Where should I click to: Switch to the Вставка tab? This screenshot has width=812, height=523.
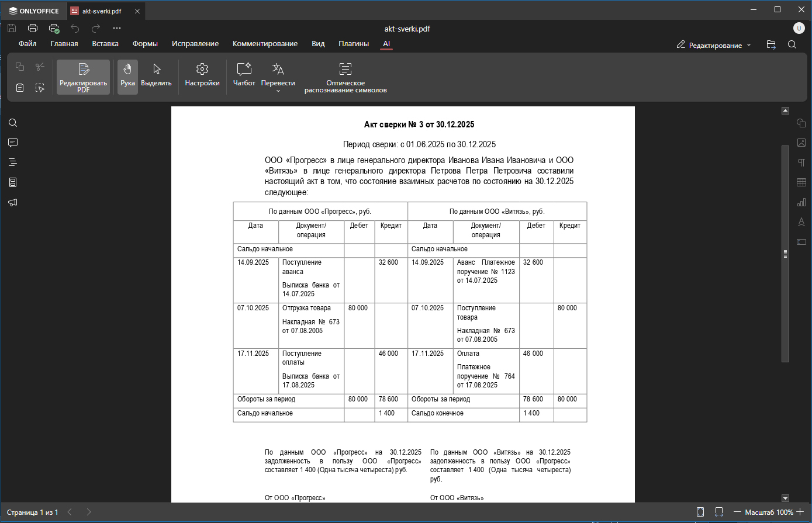[x=105, y=44]
